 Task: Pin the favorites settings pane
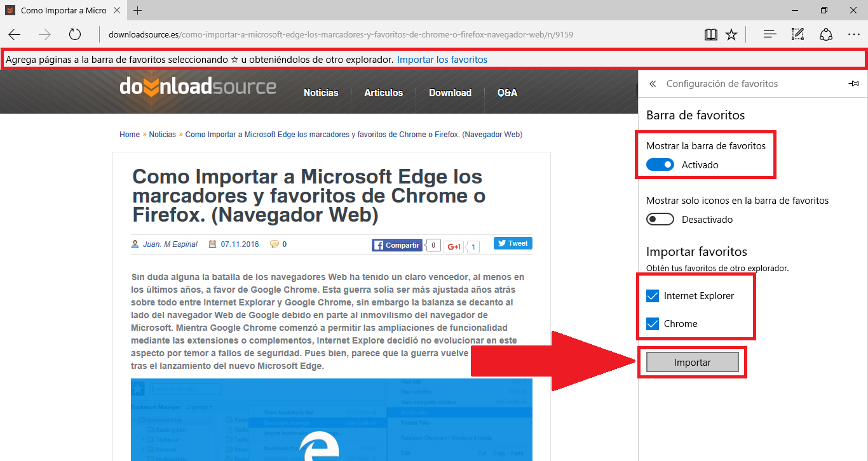click(x=853, y=84)
